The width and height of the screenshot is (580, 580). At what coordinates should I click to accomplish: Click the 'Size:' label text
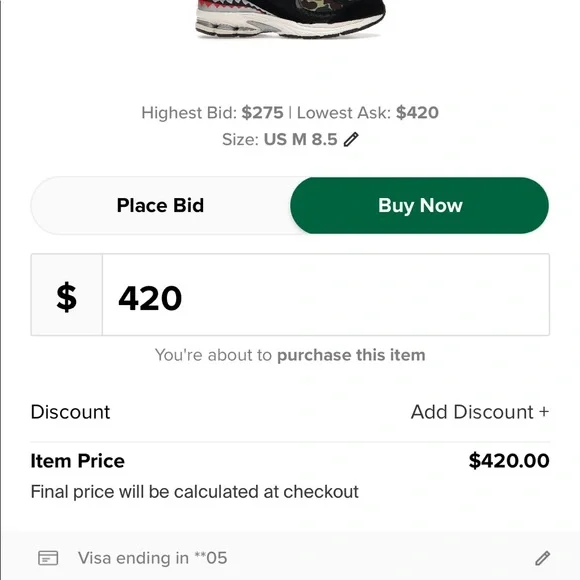[x=240, y=139]
